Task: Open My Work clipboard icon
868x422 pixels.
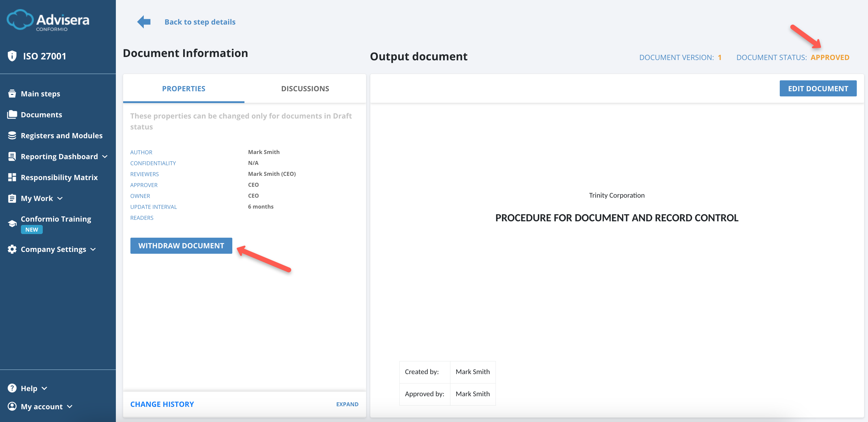Action: point(12,198)
